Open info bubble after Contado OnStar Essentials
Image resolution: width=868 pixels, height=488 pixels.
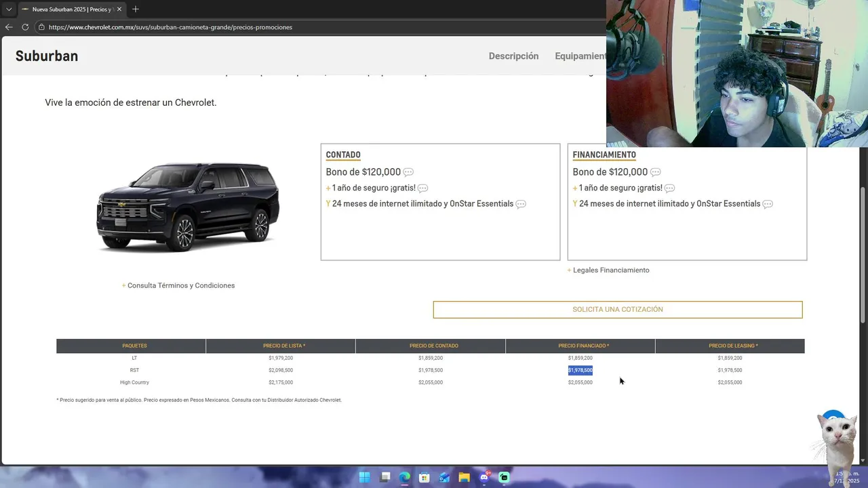tap(521, 204)
